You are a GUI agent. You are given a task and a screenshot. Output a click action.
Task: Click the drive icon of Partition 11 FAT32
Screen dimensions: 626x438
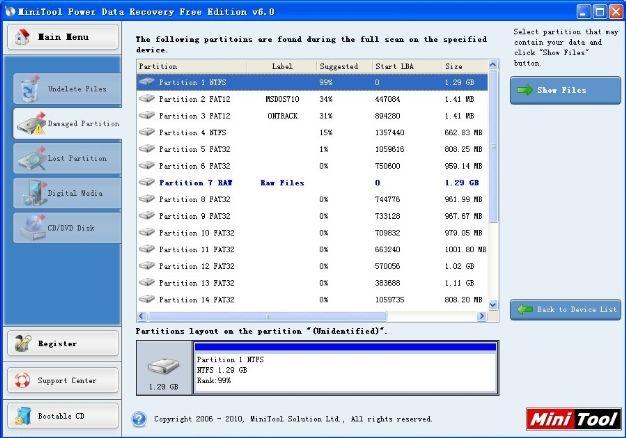147,249
